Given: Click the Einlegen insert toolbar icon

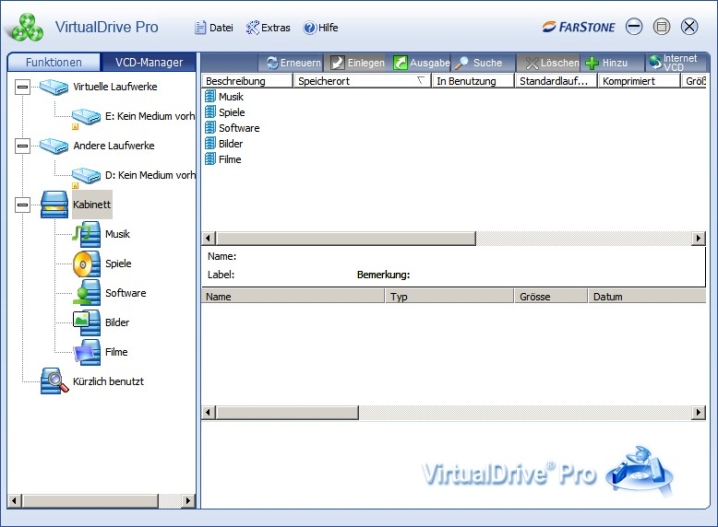Looking at the screenshot, I should pyautogui.click(x=338, y=63).
